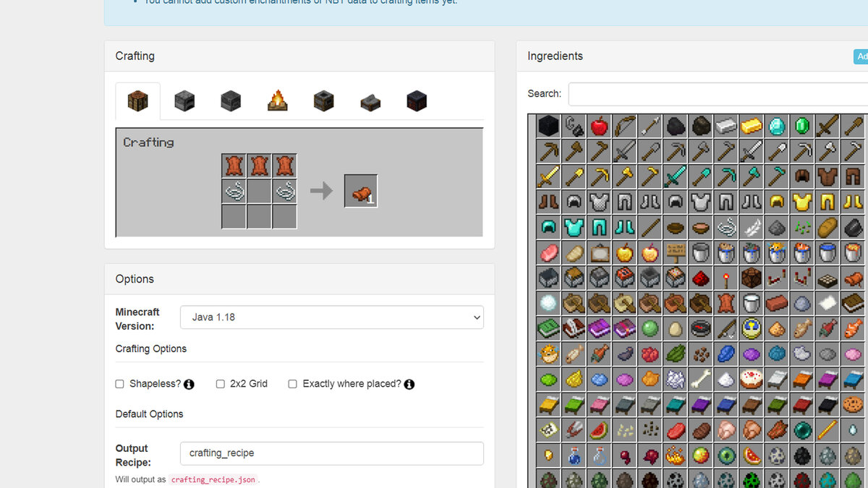868x488 pixels.
Task: Open the Minecraft Version dropdown
Action: pyautogui.click(x=332, y=317)
